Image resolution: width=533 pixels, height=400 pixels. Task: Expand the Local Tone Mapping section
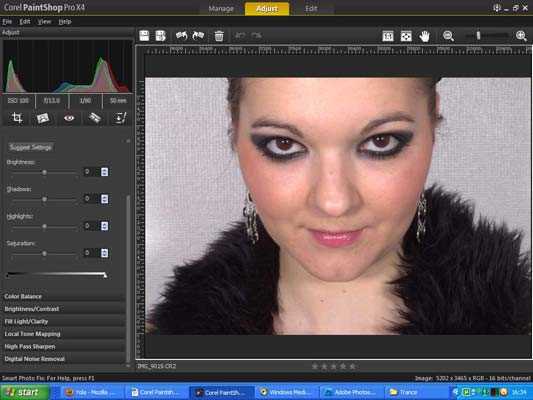click(64, 334)
